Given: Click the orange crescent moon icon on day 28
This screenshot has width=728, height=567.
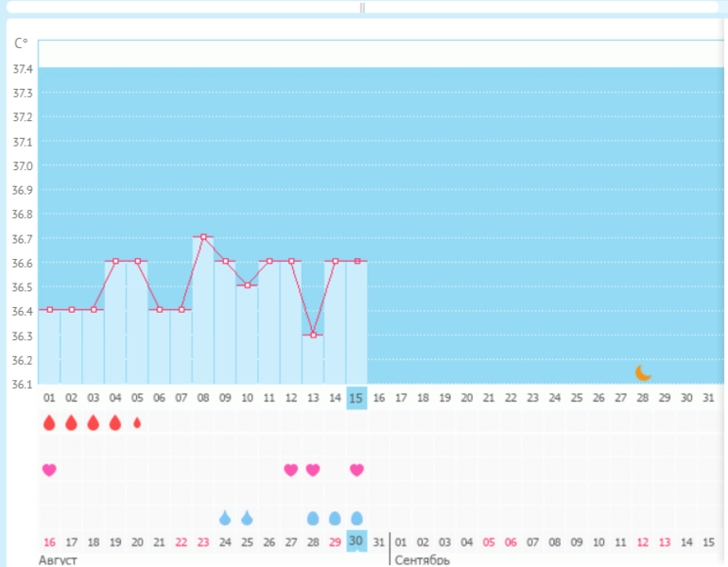Looking at the screenshot, I should click(x=643, y=372).
